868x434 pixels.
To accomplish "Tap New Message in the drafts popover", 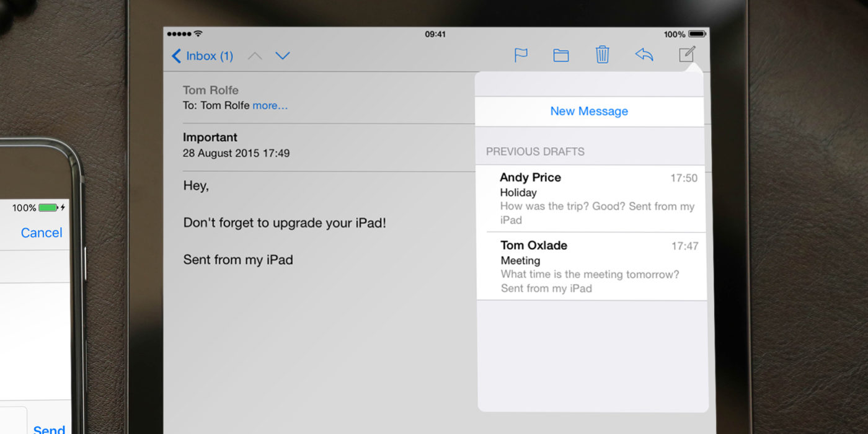I will click(x=589, y=111).
